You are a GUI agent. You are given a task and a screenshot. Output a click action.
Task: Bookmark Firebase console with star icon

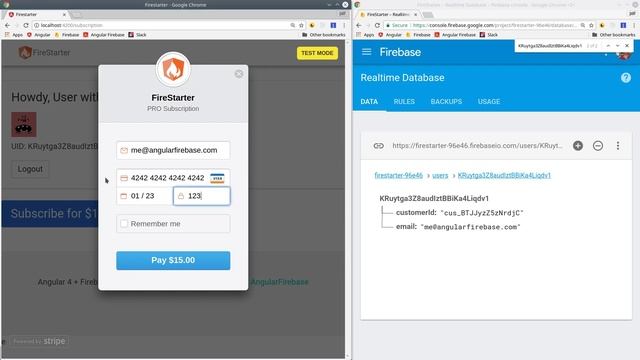pos(591,25)
